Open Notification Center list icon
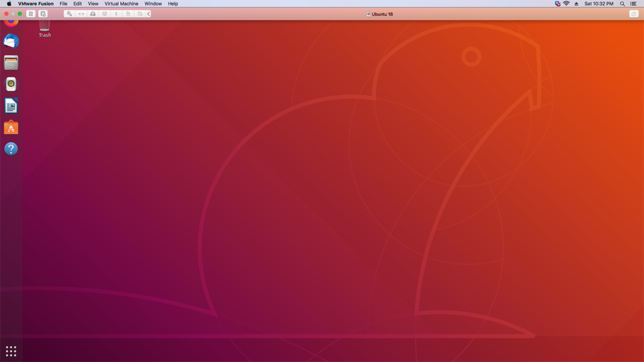This screenshot has width=644, height=362. (x=633, y=4)
